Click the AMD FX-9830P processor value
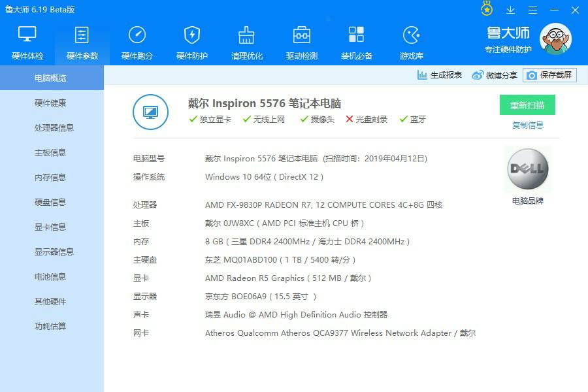The height and width of the screenshot is (392, 588). pos(323,204)
